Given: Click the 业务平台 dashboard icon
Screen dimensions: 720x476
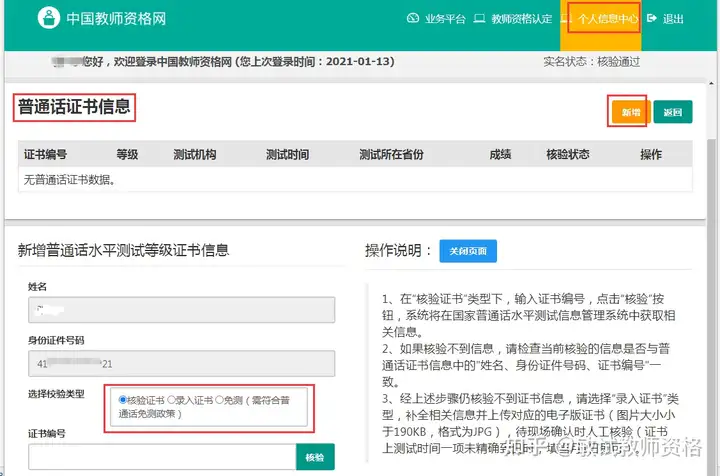Looking at the screenshot, I should [x=413, y=18].
